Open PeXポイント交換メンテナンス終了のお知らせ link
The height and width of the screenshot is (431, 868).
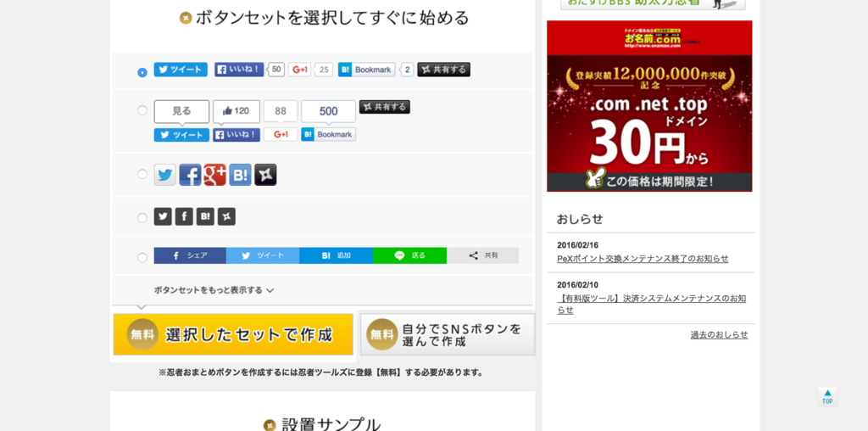click(x=643, y=259)
